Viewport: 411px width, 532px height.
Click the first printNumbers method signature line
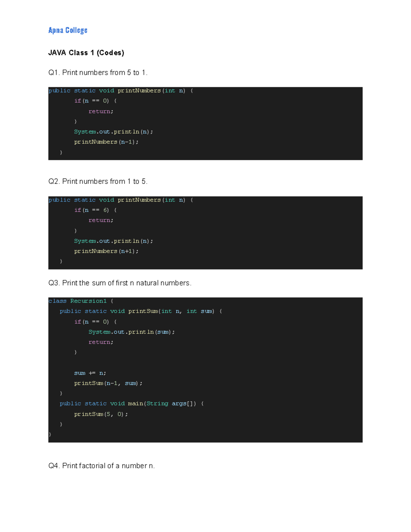(x=121, y=91)
